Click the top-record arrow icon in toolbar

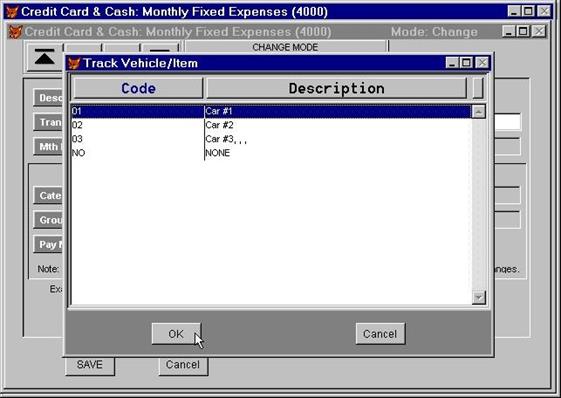(x=45, y=57)
